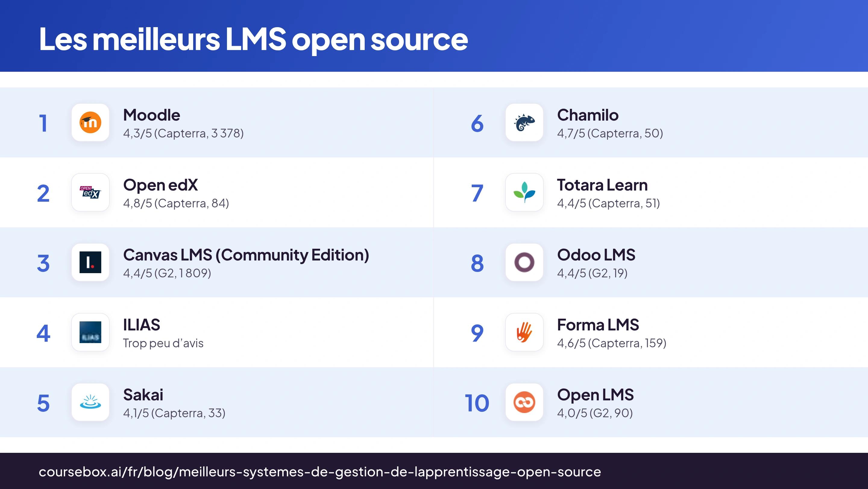This screenshot has width=868, height=489.
Task: Open the coursebox.ai blog URL in footer
Action: pos(320,472)
